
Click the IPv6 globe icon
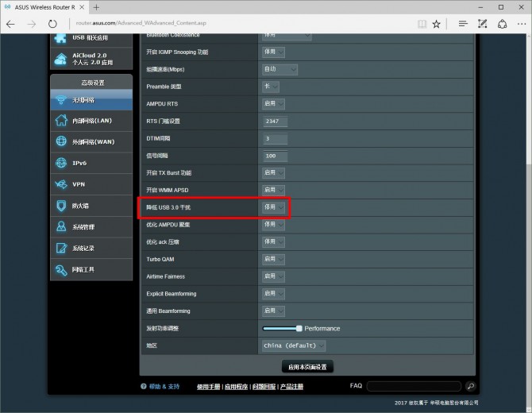(x=61, y=163)
